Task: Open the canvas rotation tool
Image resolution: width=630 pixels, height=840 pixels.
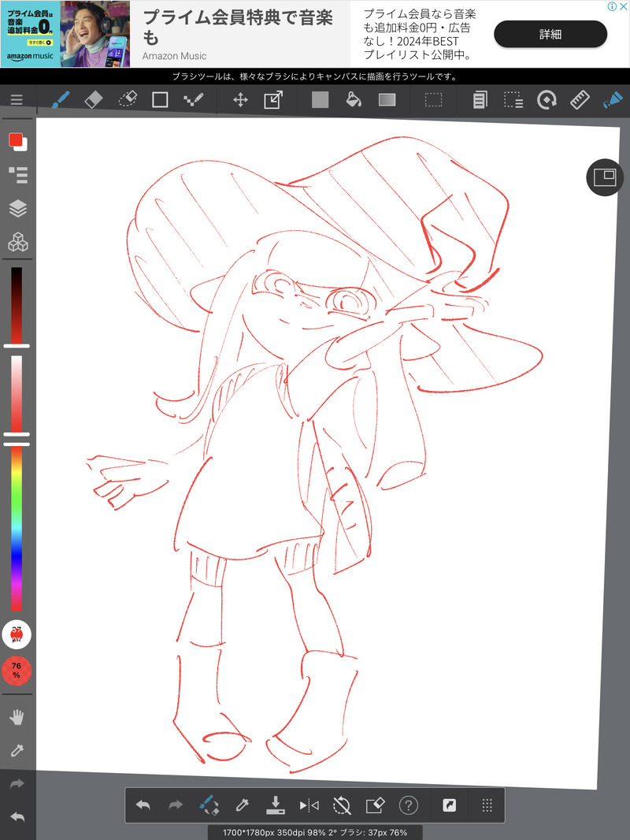Action: 547,99
